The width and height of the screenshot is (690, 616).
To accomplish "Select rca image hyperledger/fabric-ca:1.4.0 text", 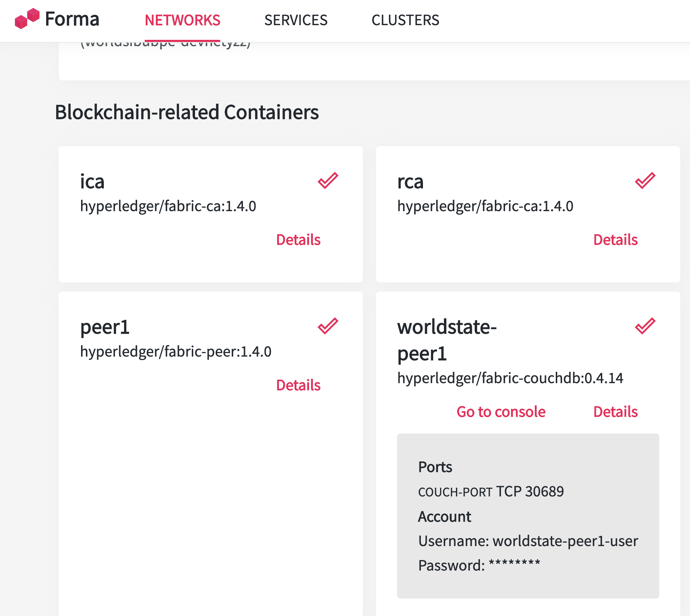I will pos(485,206).
